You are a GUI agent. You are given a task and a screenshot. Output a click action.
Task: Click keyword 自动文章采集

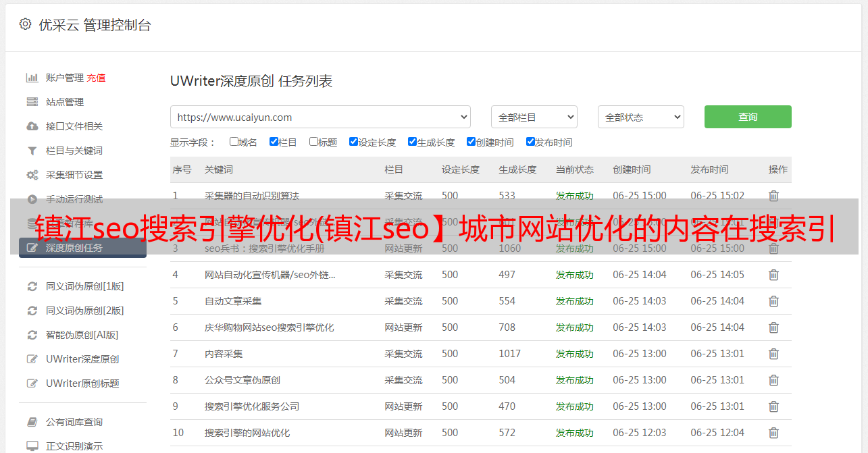tap(233, 301)
